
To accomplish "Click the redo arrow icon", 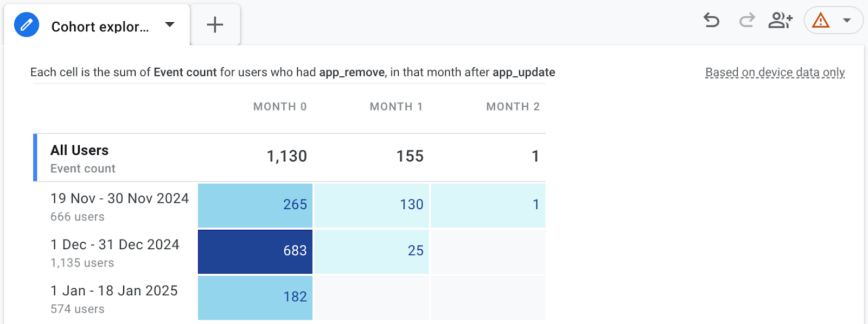I will (x=747, y=21).
